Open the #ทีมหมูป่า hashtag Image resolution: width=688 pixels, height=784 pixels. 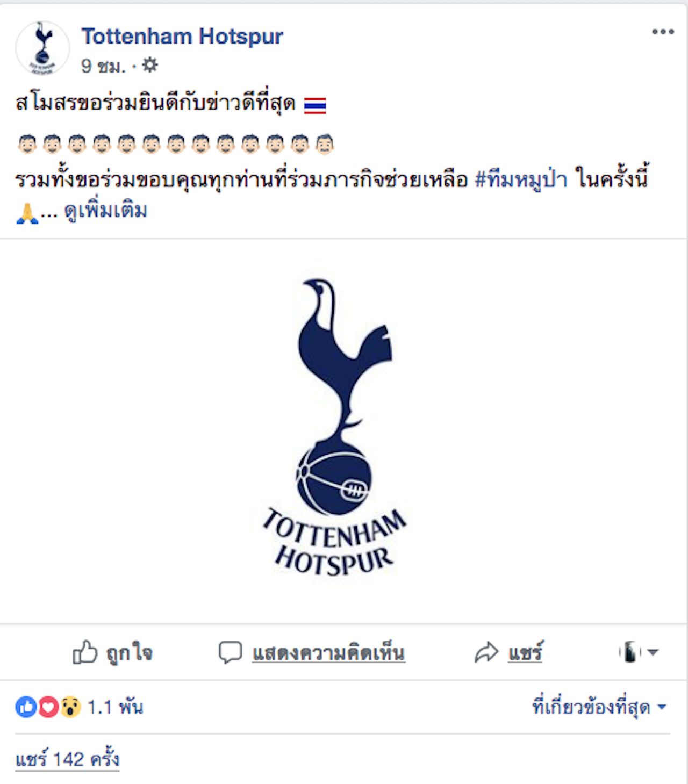[x=521, y=179]
